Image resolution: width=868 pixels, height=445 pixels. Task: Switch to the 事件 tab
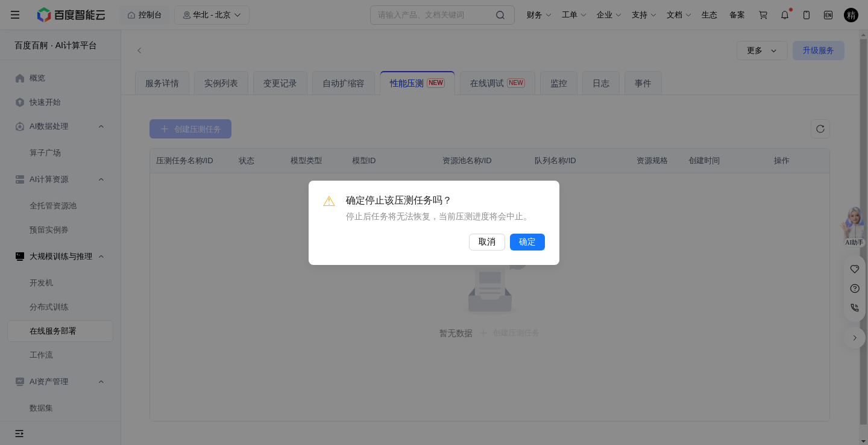point(643,83)
